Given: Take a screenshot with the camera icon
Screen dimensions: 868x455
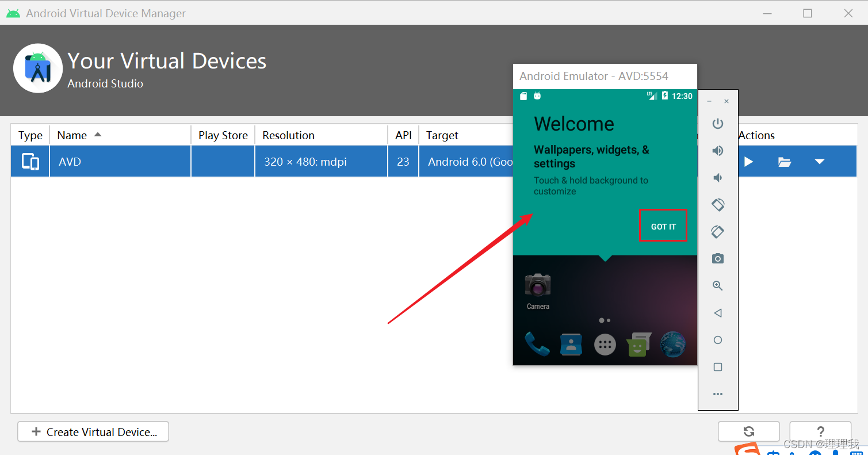Looking at the screenshot, I should coord(717,259).
